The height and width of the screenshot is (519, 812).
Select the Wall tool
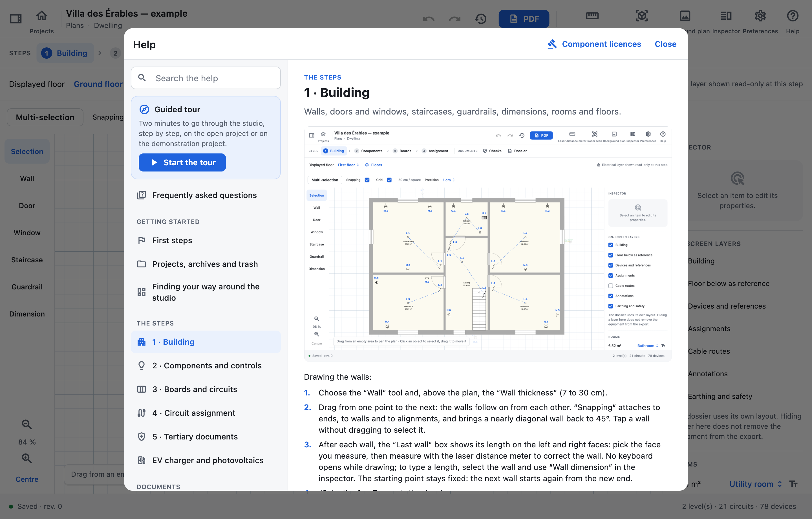pyautogui.click(x=27, y=179)
